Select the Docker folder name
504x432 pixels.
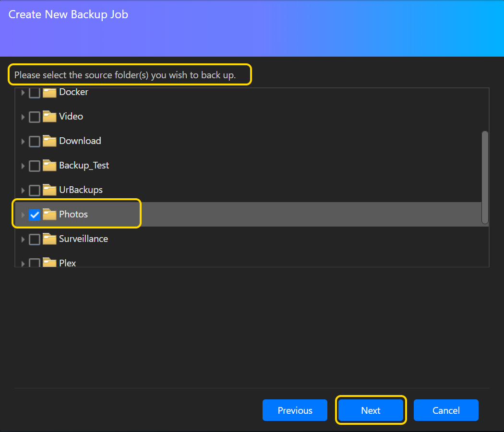pos(73,92)
